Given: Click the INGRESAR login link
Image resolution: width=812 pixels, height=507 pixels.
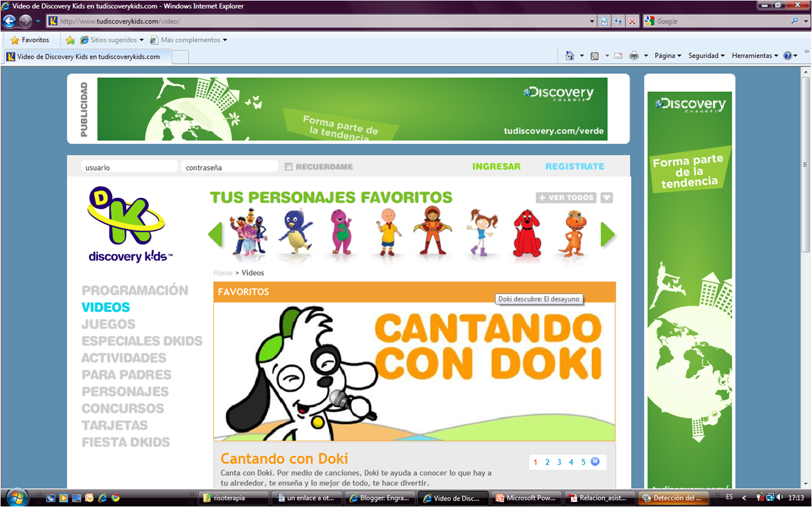Looking at the screenshot, I should (x=497, y=167).
